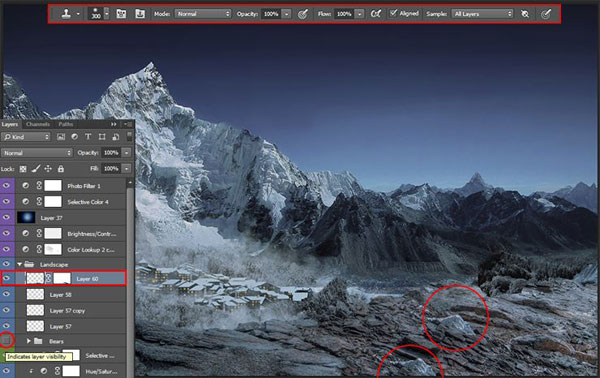
Task: Select the Layer 37 thumbnail
Action: point(26,217)
